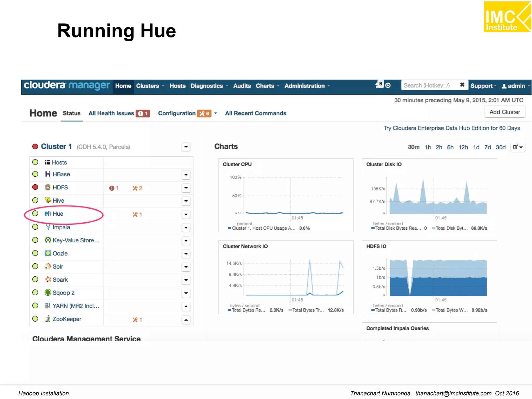
Task: Click the Sqoop 2 icon
Action: 48,292
